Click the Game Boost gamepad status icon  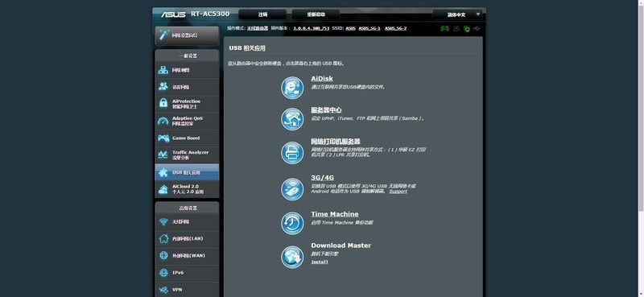click(x=445, y=28)
